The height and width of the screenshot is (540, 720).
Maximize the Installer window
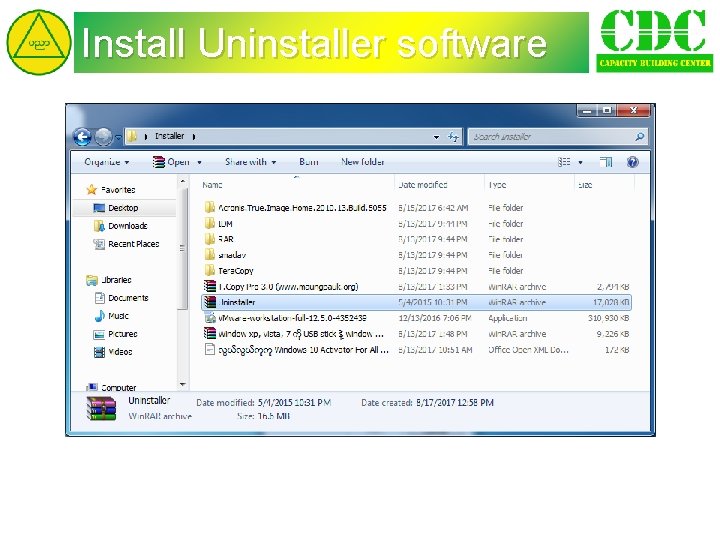tap(607, 110)
